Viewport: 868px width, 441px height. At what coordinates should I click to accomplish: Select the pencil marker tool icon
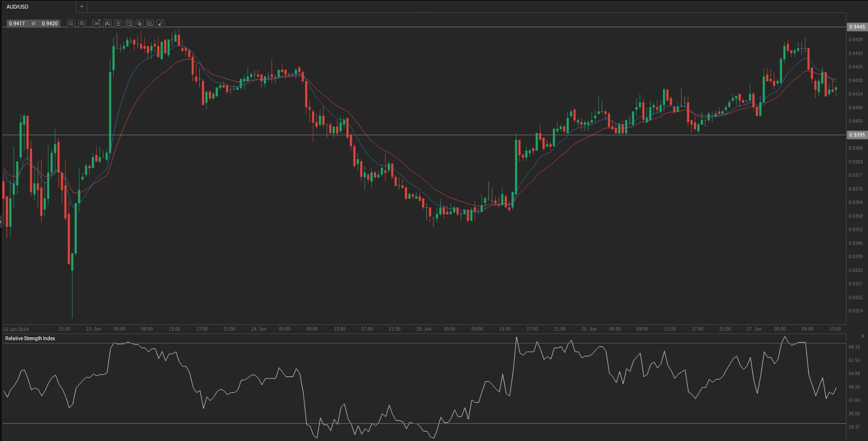161,23
